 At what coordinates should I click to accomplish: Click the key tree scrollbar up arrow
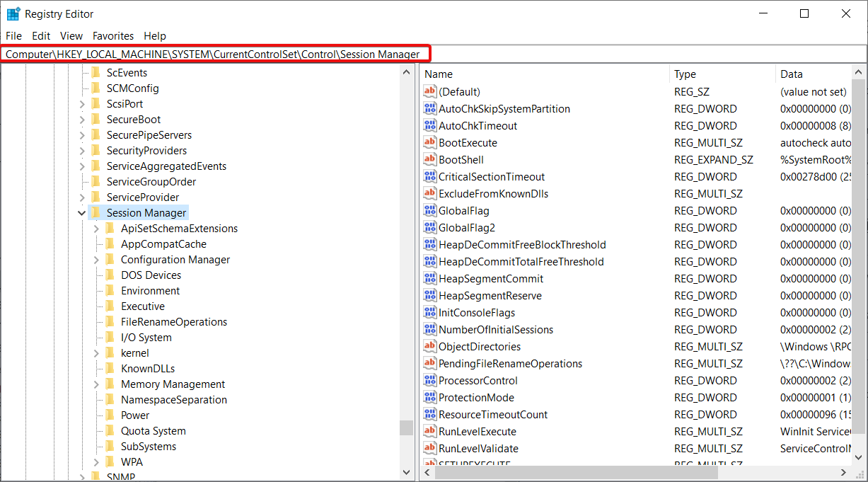pyautogui.click(x=406, y=72)
